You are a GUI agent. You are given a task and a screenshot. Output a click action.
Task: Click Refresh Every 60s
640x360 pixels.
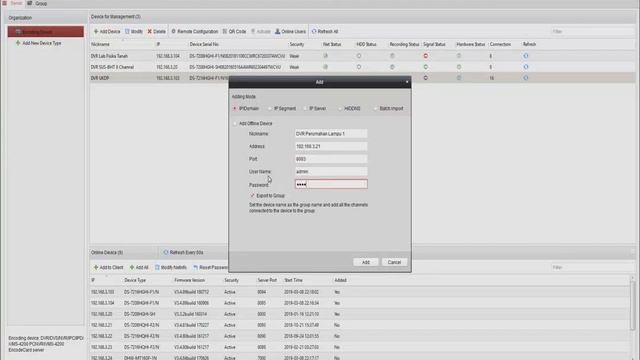pyautogui.click(x=183, y=253)
